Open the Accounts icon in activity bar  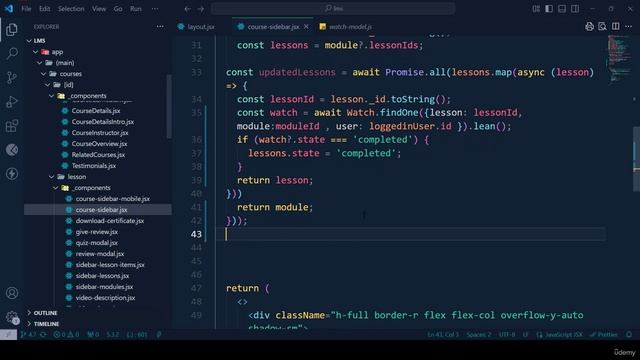tap(12, 293)
